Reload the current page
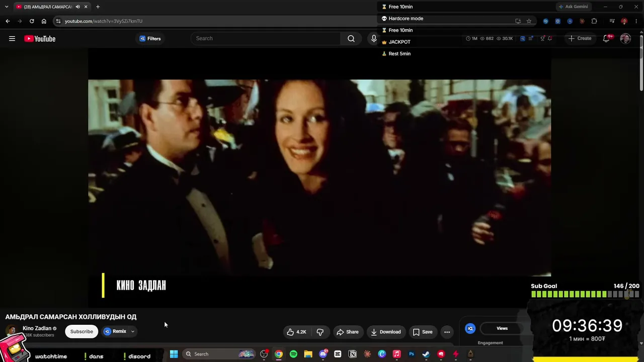This screenshot has width=644, height=362. click(x=32, y=21)
